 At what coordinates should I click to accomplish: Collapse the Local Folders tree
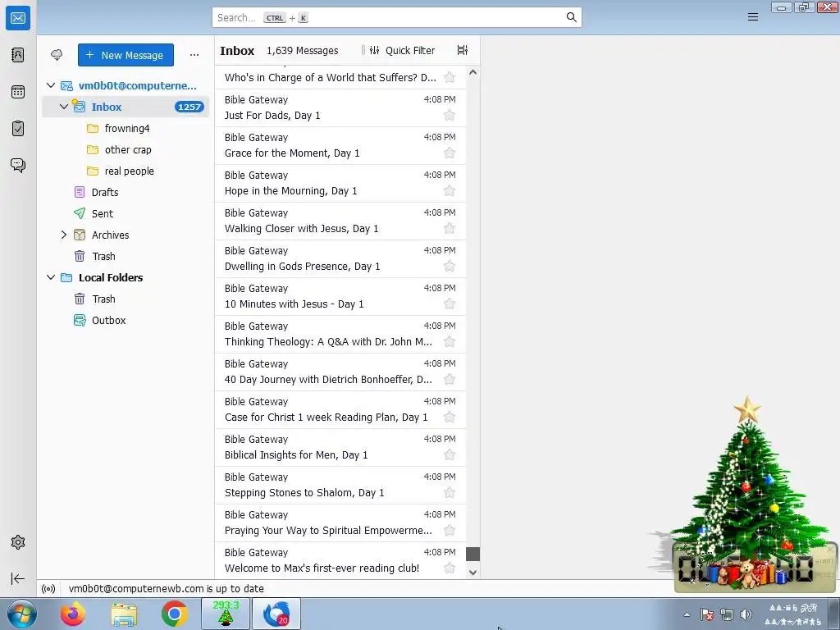[x=51, y=277]
